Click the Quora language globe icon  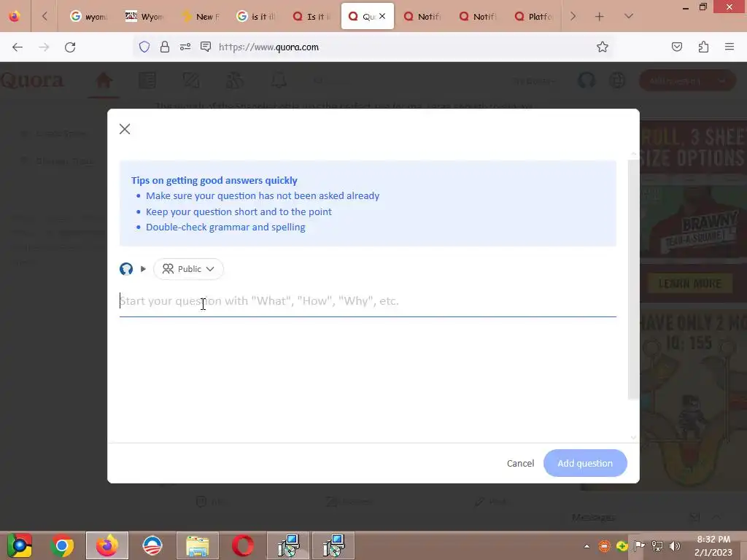tap(617, 81)
